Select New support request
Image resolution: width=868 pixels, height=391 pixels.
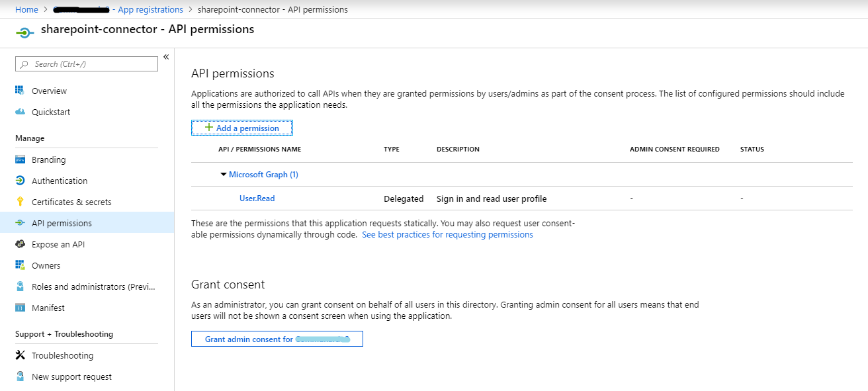coord(71,376)
